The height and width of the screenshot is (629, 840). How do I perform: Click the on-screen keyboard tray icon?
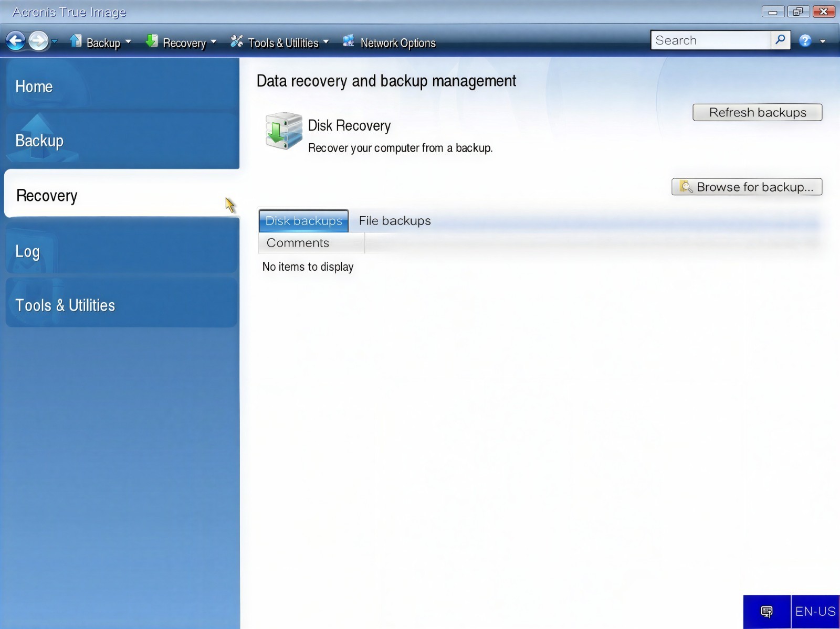point(766,612)
